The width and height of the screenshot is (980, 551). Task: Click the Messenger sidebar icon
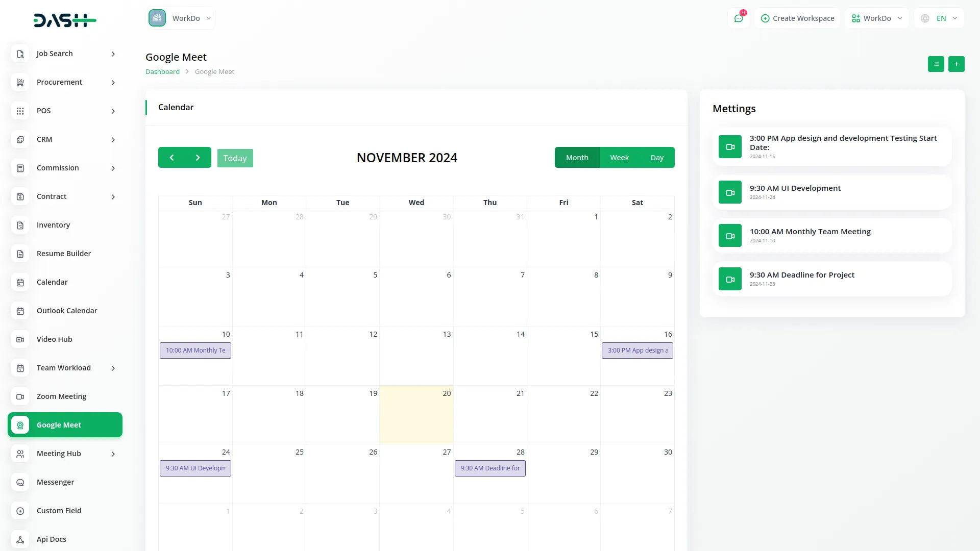point(20,482)
